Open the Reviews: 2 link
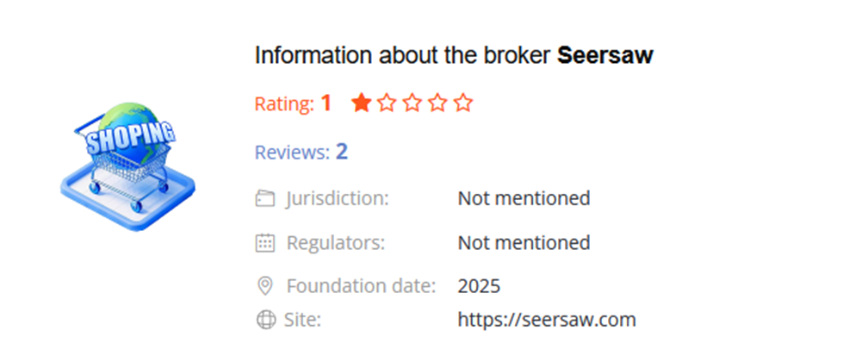The height and width of the screenshot is (356, 868). tap(301, 153)
